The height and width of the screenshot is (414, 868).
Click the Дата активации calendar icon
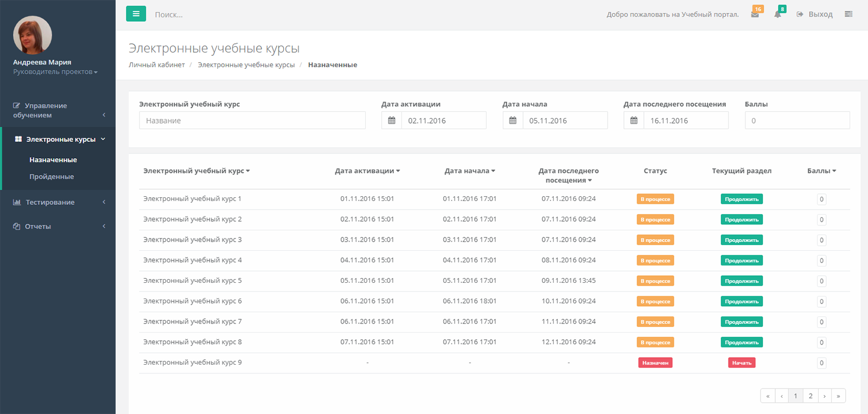[392, 120]
